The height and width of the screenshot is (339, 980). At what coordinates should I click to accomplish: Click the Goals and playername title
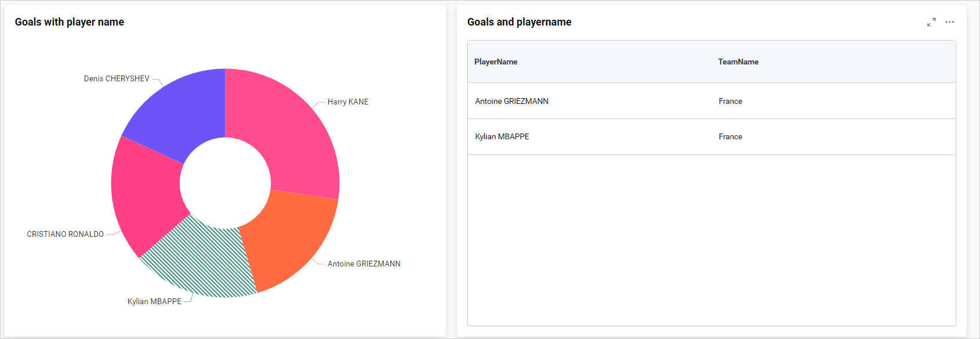point(520,22)
